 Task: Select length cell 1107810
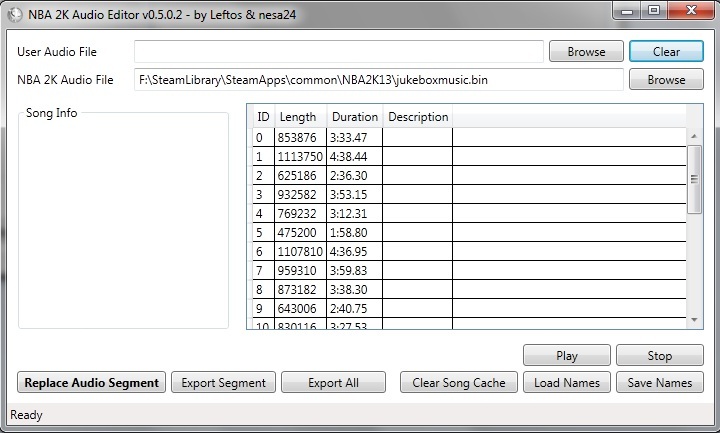300,251
